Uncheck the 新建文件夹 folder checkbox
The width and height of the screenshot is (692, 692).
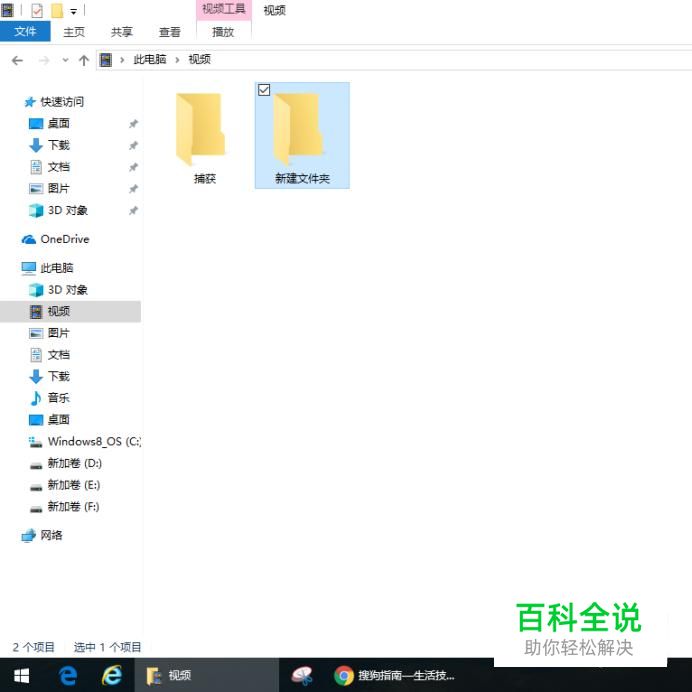click(x=264, y=90)
